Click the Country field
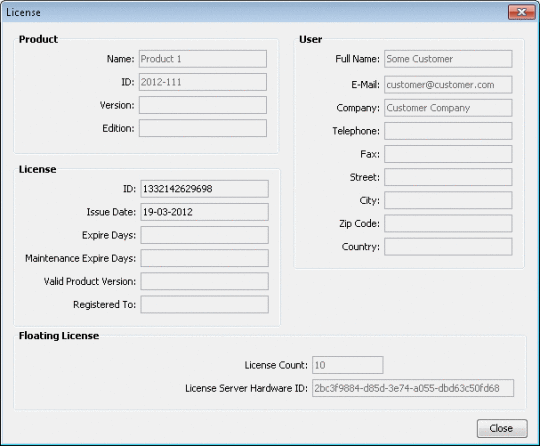Viewport: 540px width, 446px height. tap(448, 247)
